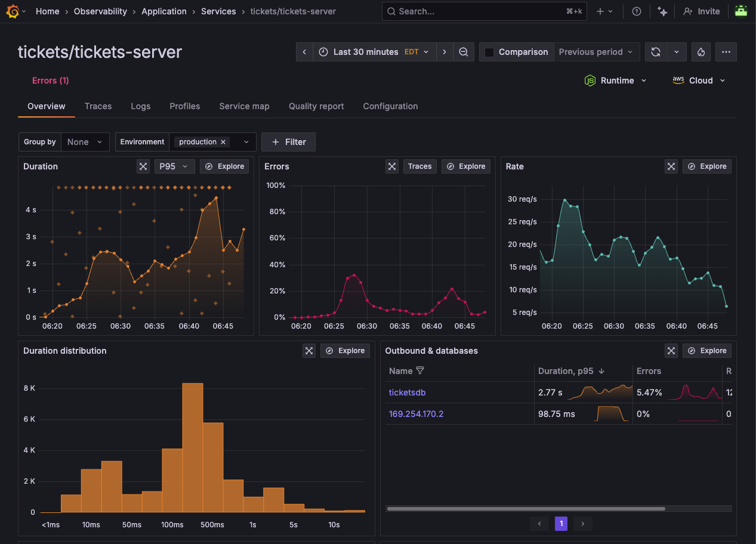This screenshot has width=756, height=544.
Task: Click the flame icon next to refresh
Action: 701,52
